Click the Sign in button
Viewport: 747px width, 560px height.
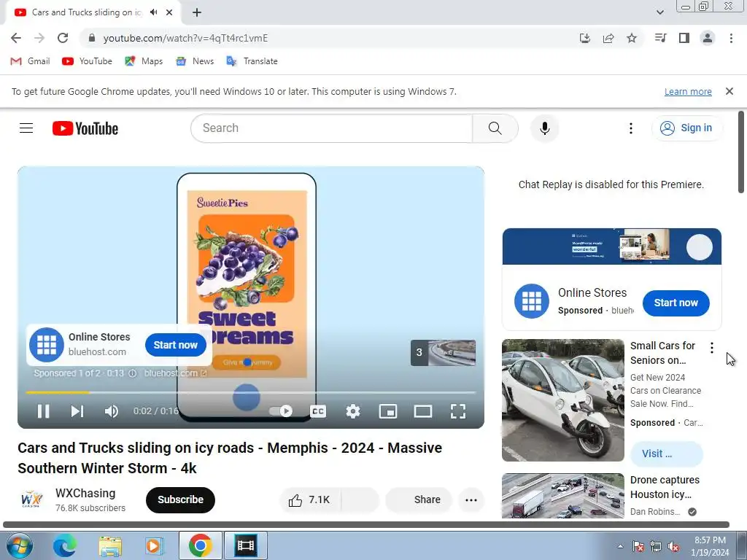tap(686, 128)
